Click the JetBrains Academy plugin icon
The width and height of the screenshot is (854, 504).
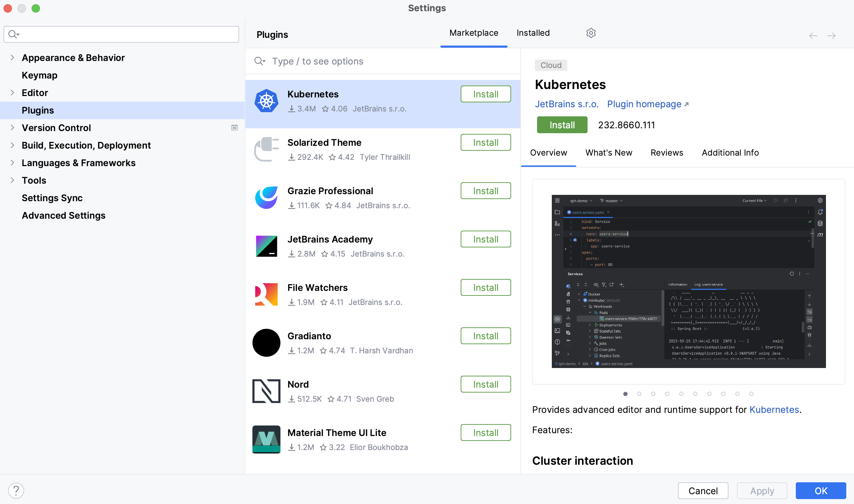[266, 247]
